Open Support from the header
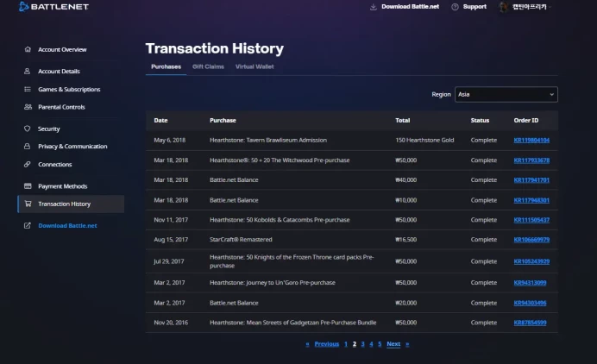 tap(474, 7)
